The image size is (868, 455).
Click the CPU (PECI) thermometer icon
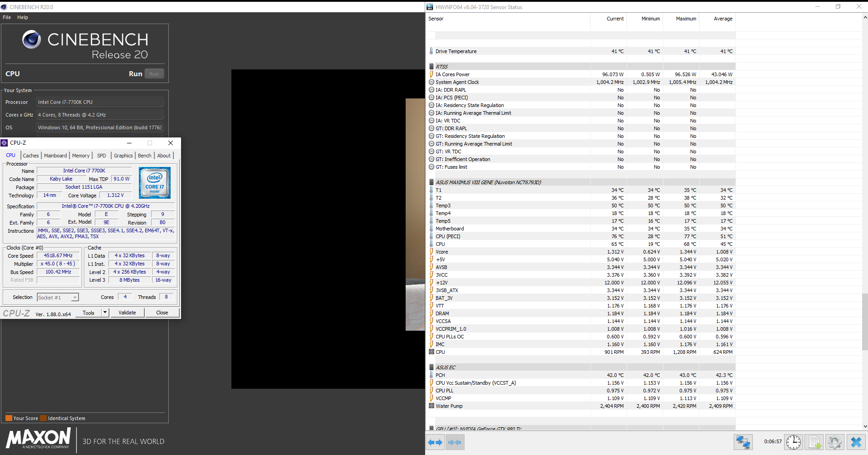pos(432,236)
